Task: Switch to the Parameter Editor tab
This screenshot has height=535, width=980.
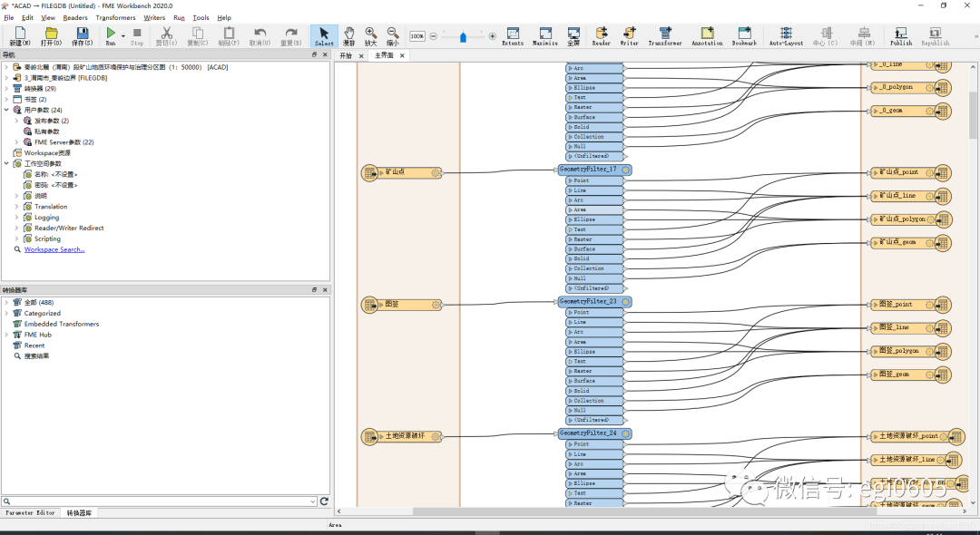Action: [x=31, y=513]
